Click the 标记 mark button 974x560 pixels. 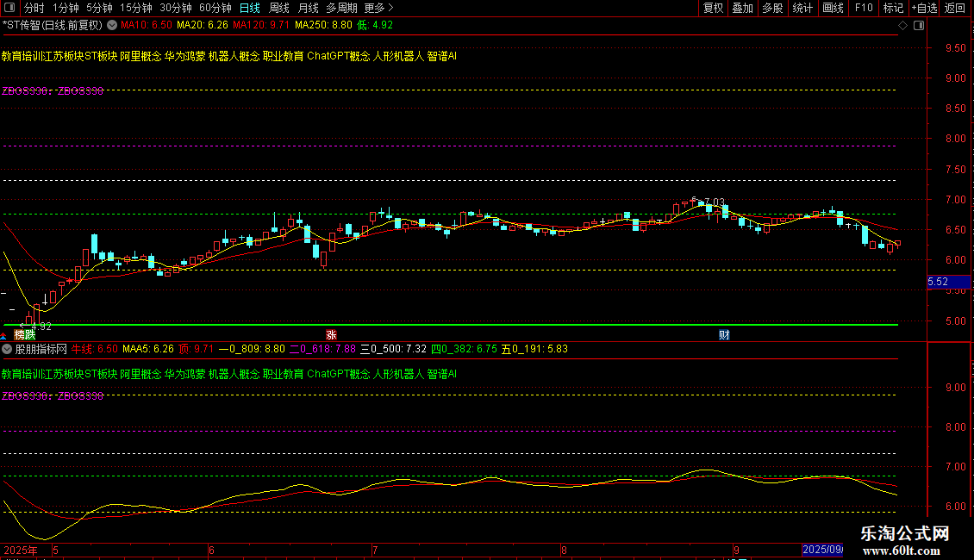click(893, 8)
